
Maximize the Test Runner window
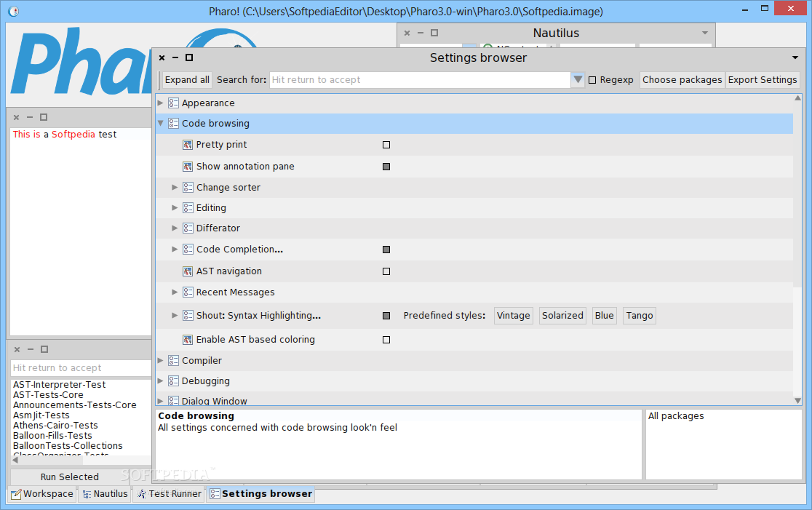coord(44,349)
